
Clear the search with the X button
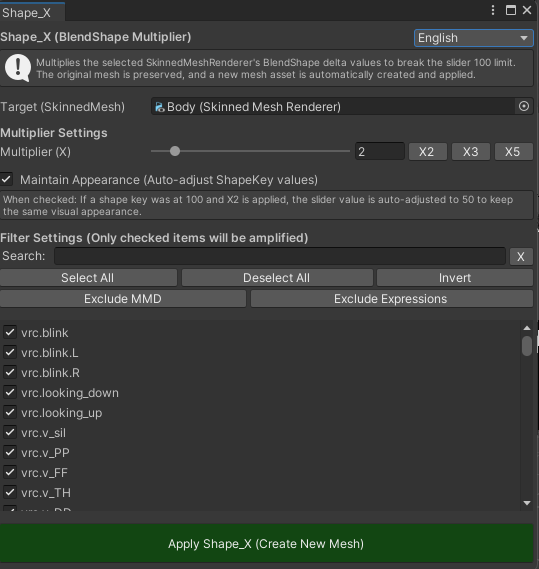click(x=521, y=257)
